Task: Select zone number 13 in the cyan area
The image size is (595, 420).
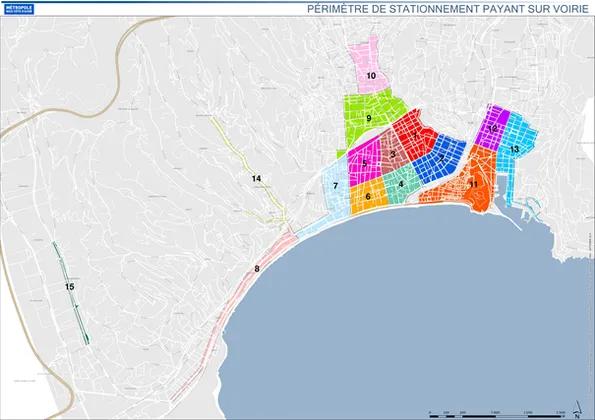Action: pyautogui.click(x=515, y=149)
